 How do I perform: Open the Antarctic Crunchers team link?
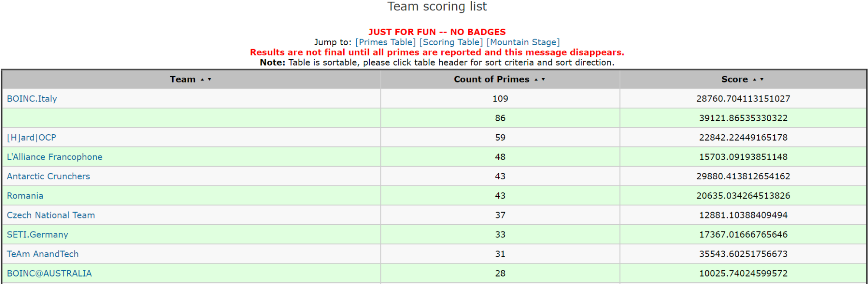[48, 176]
